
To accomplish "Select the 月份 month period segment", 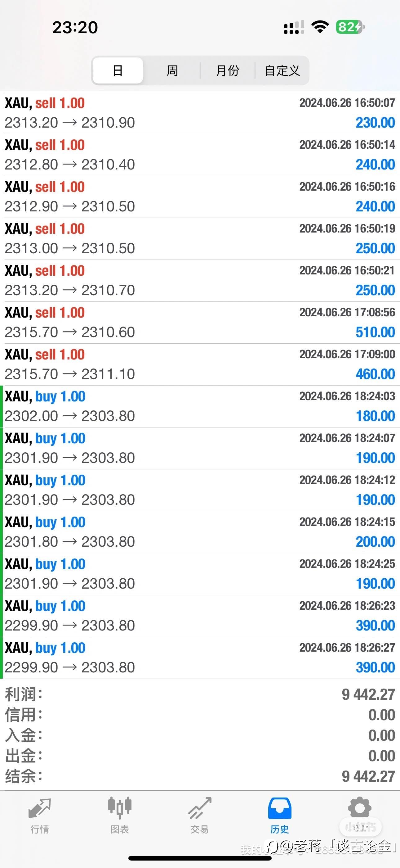I will [228, 70].
